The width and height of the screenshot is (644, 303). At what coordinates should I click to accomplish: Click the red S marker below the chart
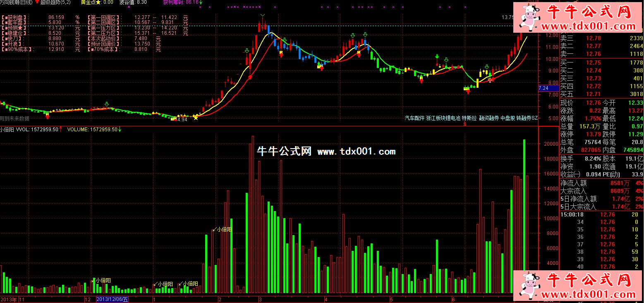pos(465,123)
